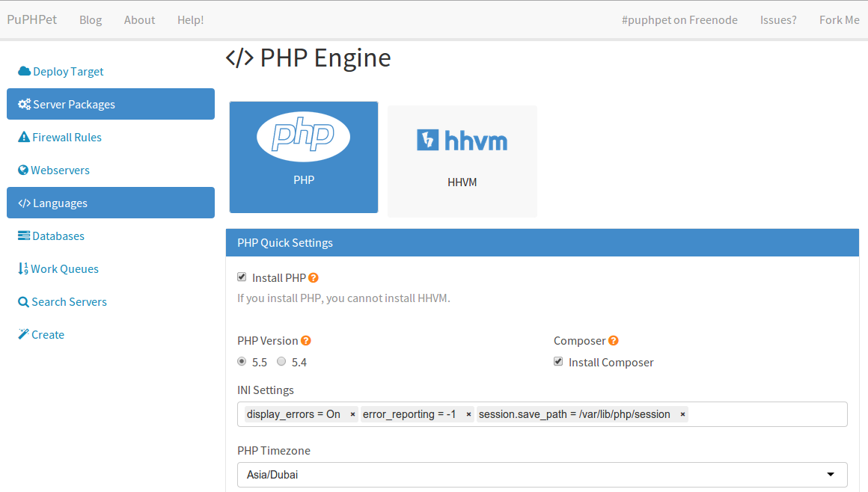The width and height of the screenshot is (868, 492).
Task: Toggle the Install PHP checkbox
Action: point(242,277)
